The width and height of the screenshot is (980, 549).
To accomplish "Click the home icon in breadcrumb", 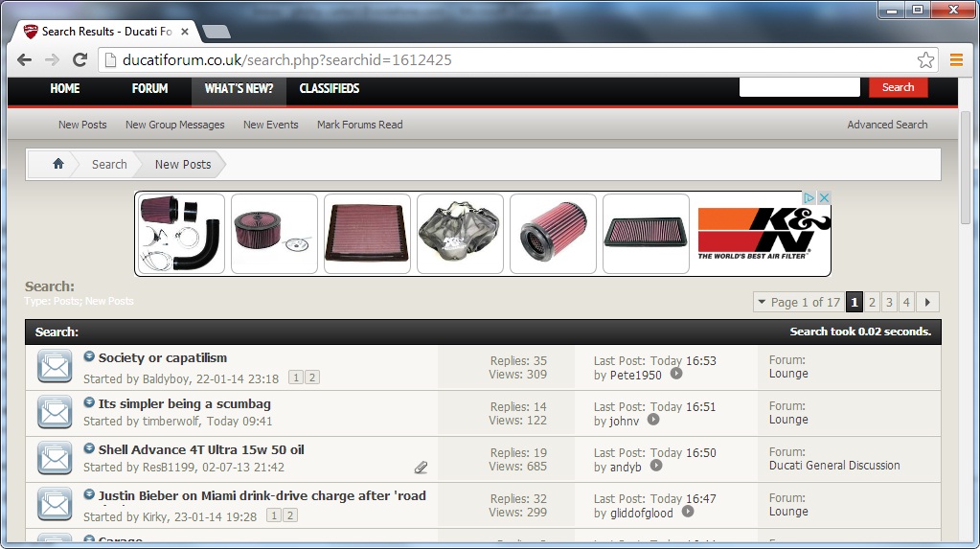I will click(x=57, y=164).
